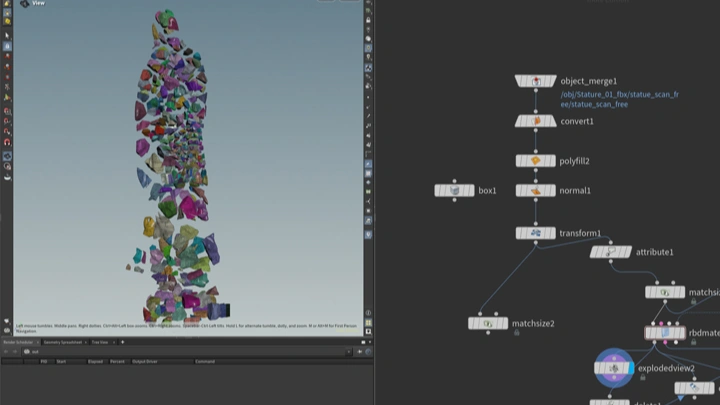Select the normal1 node
This screenshot has width=720, height=405.
535,191
